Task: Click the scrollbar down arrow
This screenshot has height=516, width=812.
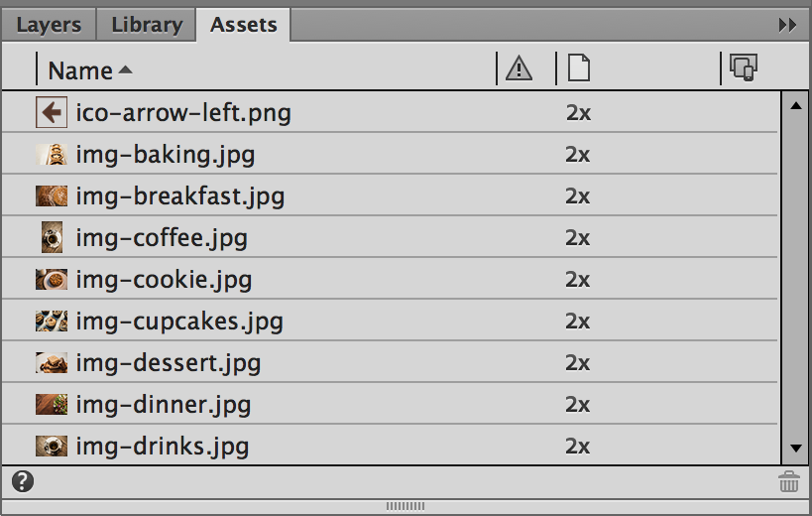Action: point(795,449)
